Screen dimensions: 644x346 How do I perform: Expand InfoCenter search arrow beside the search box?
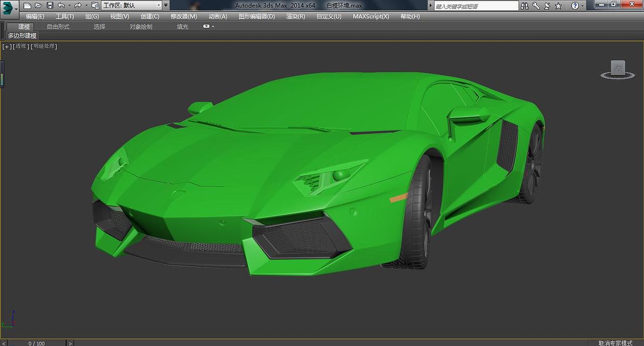tap(430, 6)
